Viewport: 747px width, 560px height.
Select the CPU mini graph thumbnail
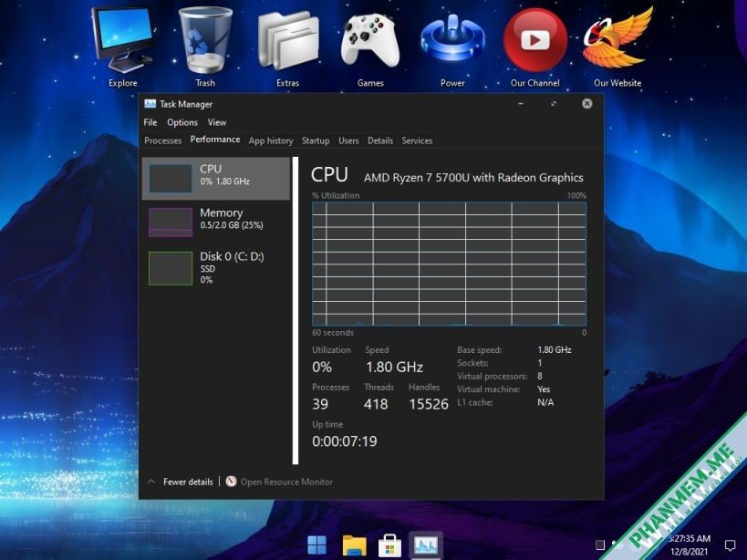point(170,179)
